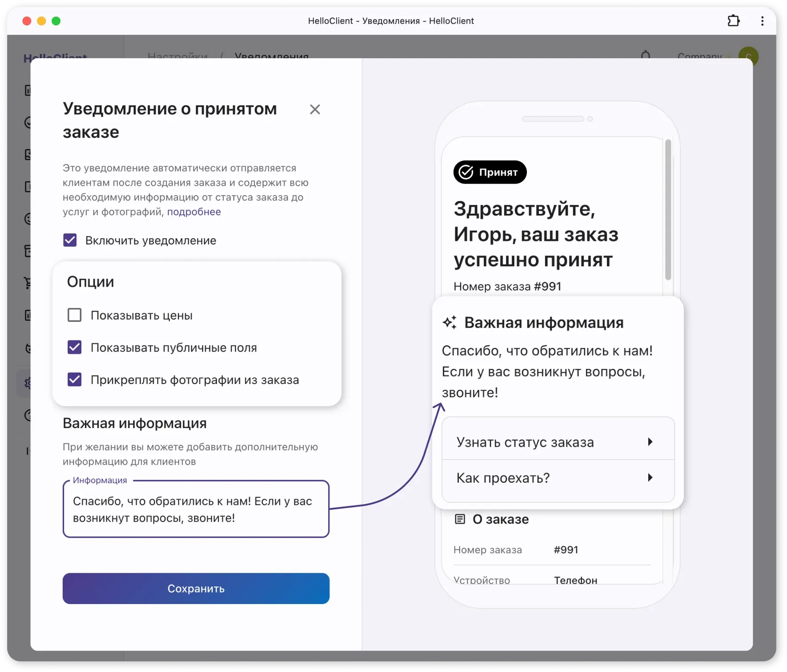The height and width of the screenshot is (672, 787).
Task: Open the Help question-mark icon in sidebar
Action: pyautogui.click(x=29, y=416)
